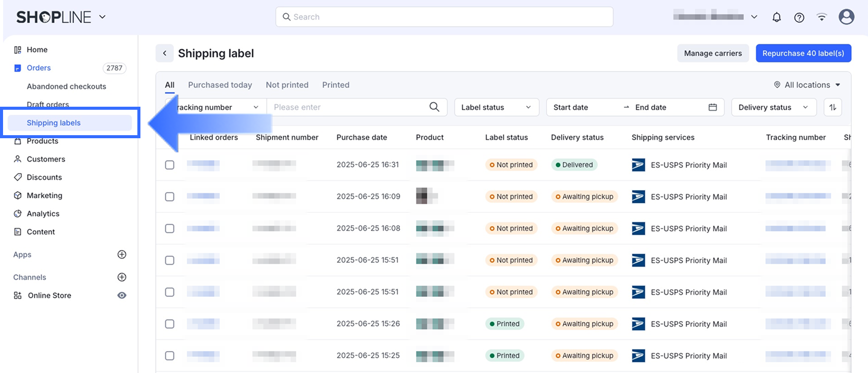
Task: Check the row purchased at 15:26
Action: (170, 324)
